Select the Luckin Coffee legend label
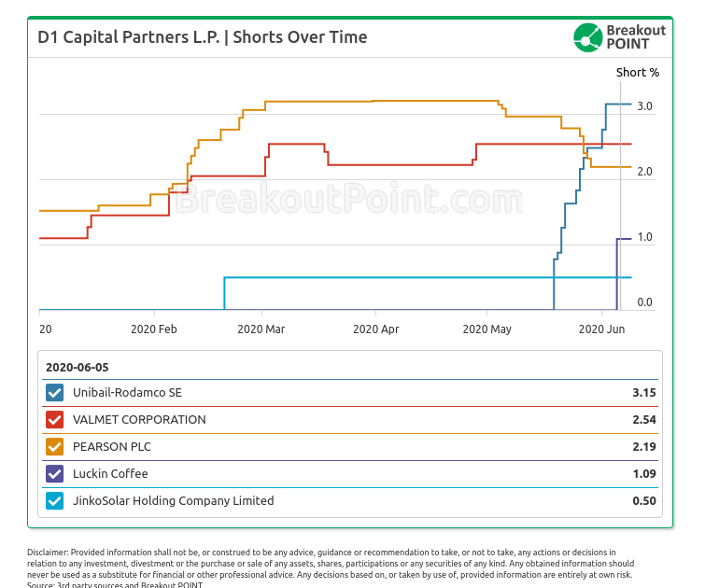 (x=110, y=474)
